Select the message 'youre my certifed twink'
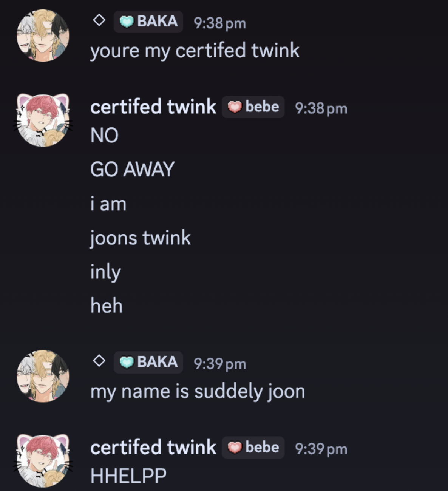 tap(195, 51)
